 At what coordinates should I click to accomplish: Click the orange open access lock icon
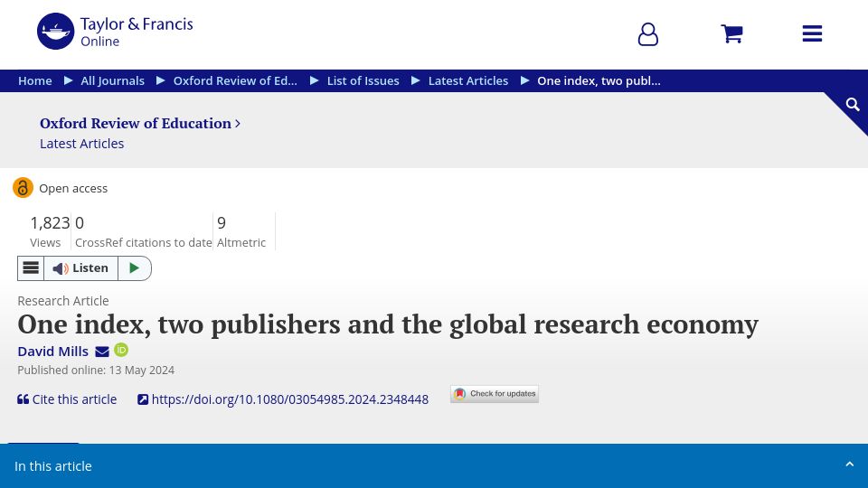click(x=23, y=188)
